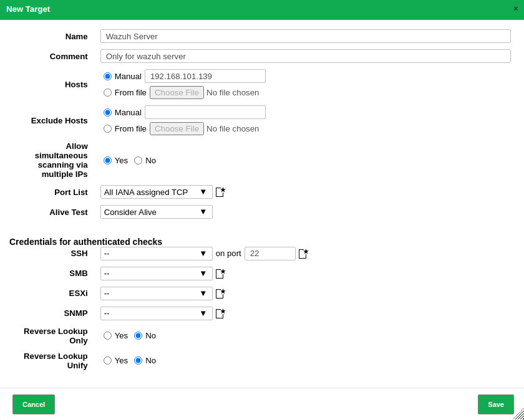Create new SSH credential icon
Viewport: 524px width, 420px height.
tap(303, 254)
